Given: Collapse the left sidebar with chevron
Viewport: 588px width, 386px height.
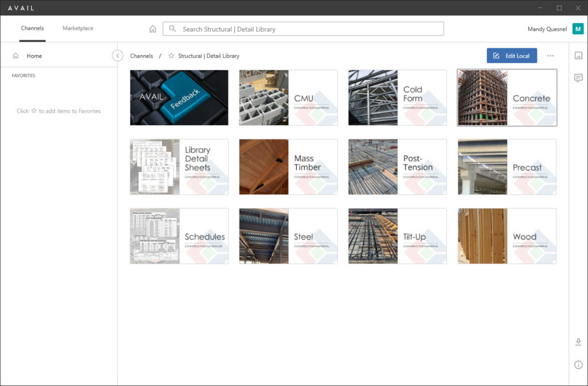Looking at the screenshot, I should pos(118,56).
